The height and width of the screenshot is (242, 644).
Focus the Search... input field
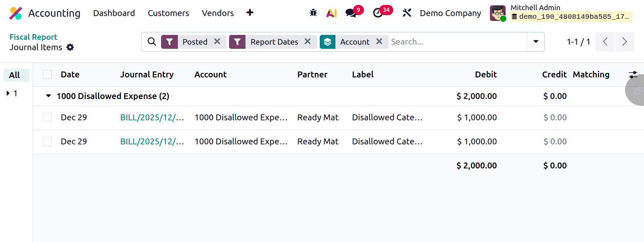457,42
